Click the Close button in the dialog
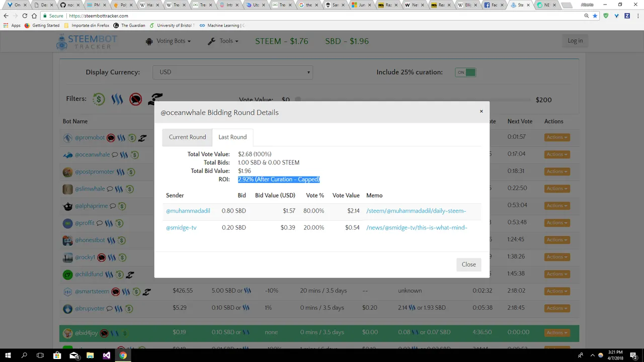644x362 pixels. click(468, 264)
